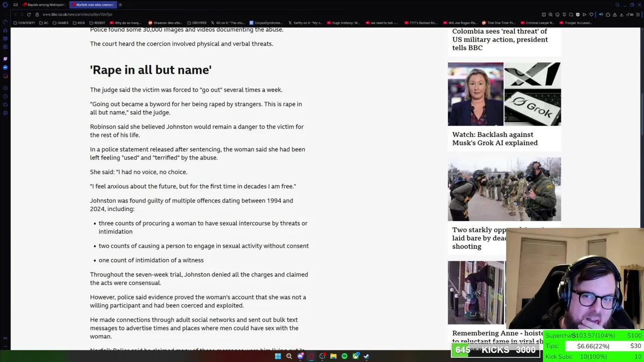644x362 pixels.
Task: Click the Grok AI story thumbnail
Action: coord(504,94)
